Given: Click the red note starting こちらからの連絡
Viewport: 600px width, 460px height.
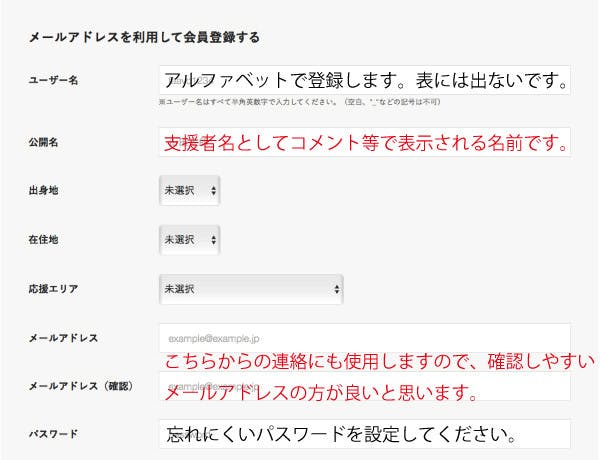Looking at the screenshot, I should (378, 361).
